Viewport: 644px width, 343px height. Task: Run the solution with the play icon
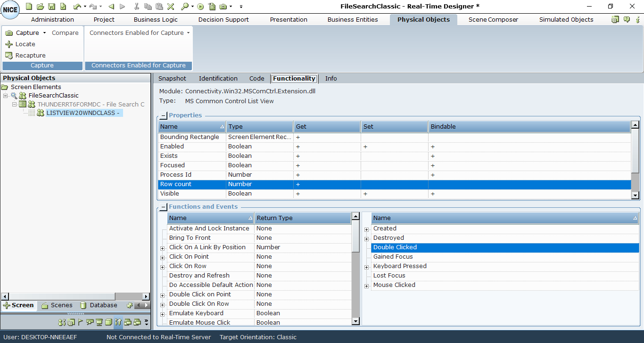pyautogui.click(x=201, y=7)
